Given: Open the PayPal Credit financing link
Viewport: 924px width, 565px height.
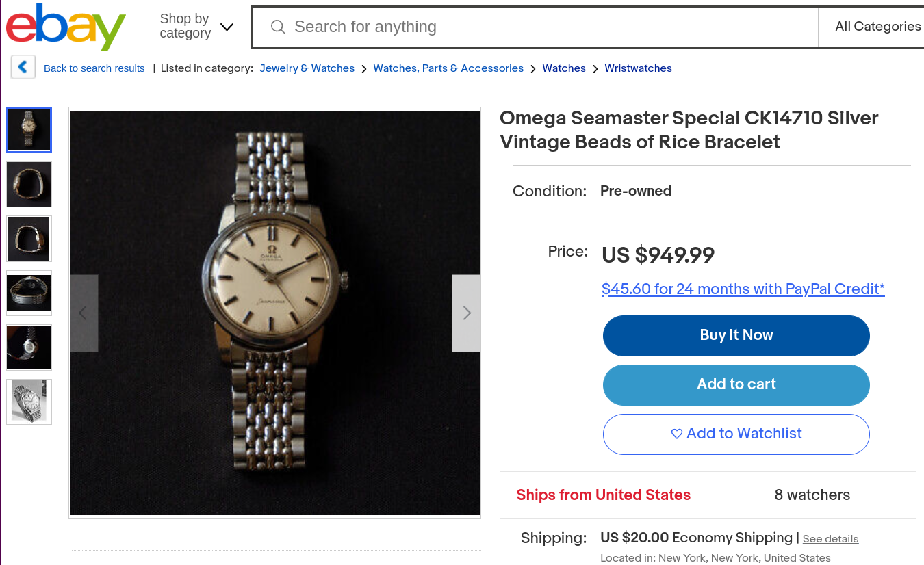Looking at the screenshot, I should click(x=743, y=289).
